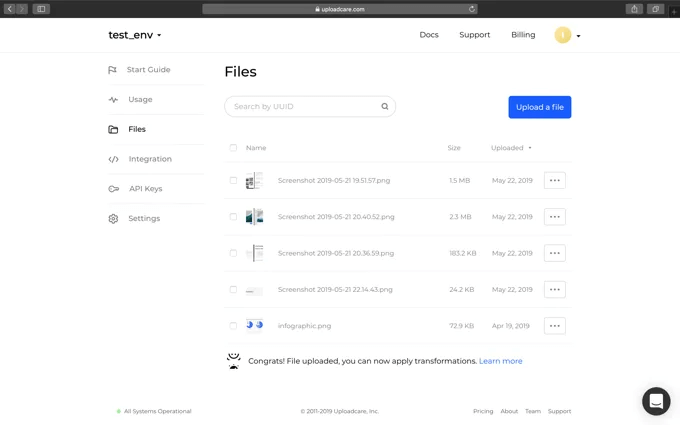Open file name Screenshot 2019-05-21 20.36.59.png

coord(336,253)
